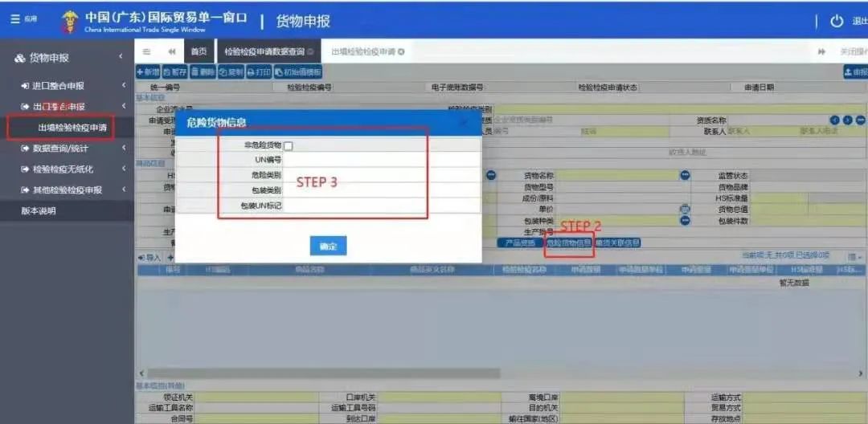Select 出境检验检疫申请 in the sidebar
Screen dimensions: 868x424
[72, 127]
